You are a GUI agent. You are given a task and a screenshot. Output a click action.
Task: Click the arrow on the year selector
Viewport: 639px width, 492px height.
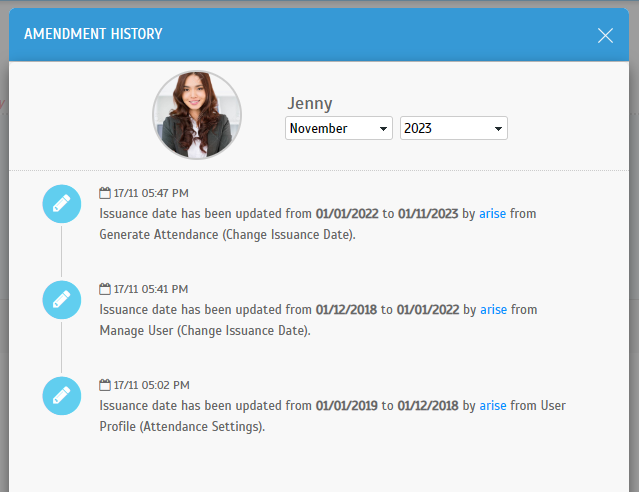(498, 129)
